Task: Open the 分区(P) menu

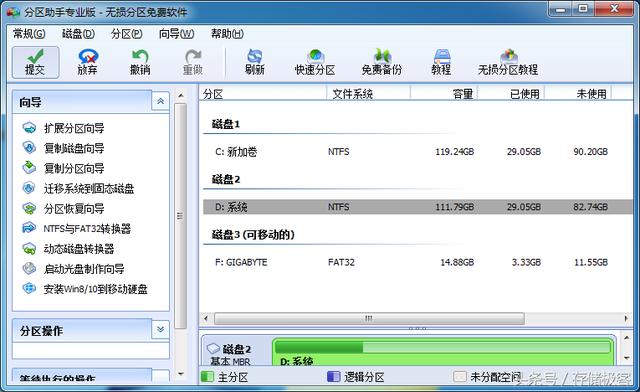Action: [127, 34]
